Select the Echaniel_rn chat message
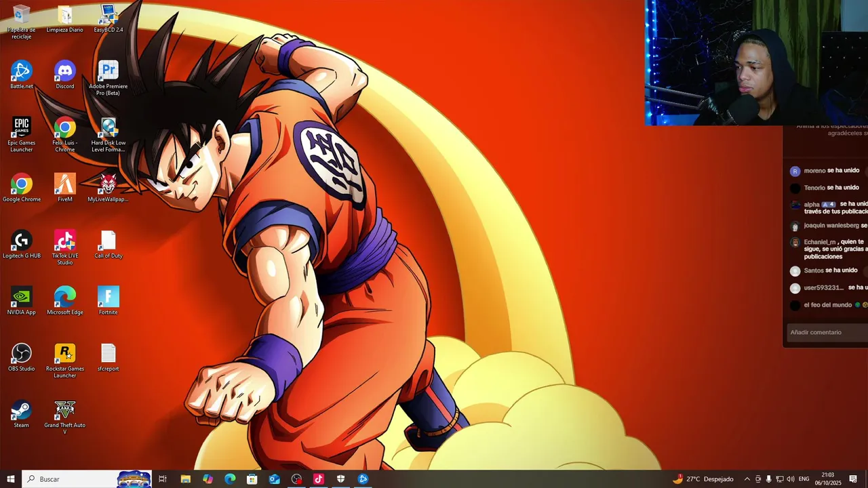The image size is (868, 488). pyautogui.click(x=829, y=249)
